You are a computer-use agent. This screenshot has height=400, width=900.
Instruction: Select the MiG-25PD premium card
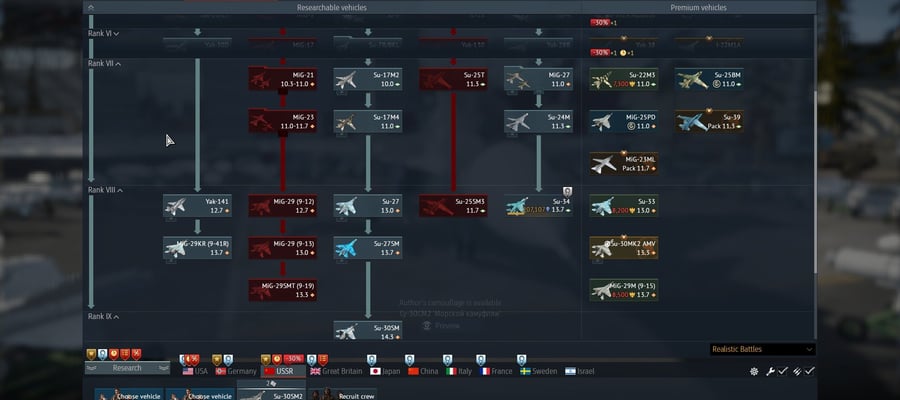(624, 121)
